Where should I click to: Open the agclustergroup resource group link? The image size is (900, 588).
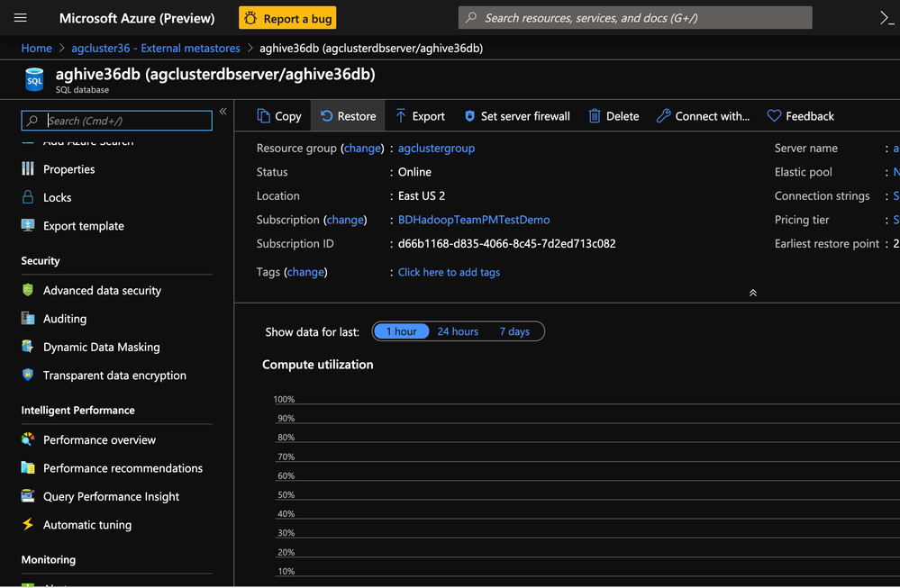coord(436,148)
